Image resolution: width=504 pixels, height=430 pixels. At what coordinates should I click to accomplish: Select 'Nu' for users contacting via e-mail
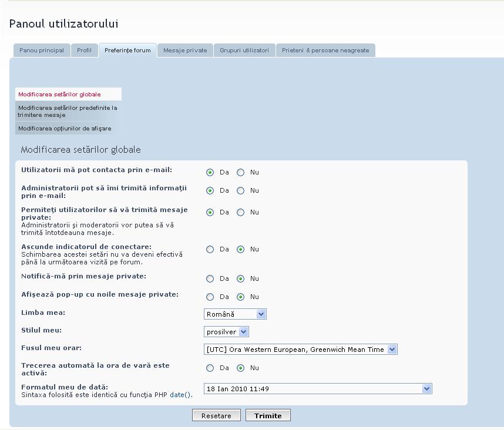click(x=240, y=173)
